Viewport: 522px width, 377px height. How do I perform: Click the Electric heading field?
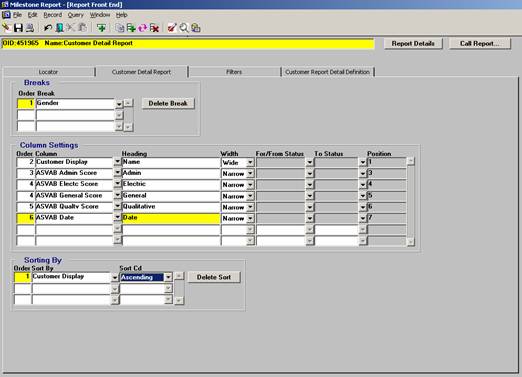tap(171, 184)
